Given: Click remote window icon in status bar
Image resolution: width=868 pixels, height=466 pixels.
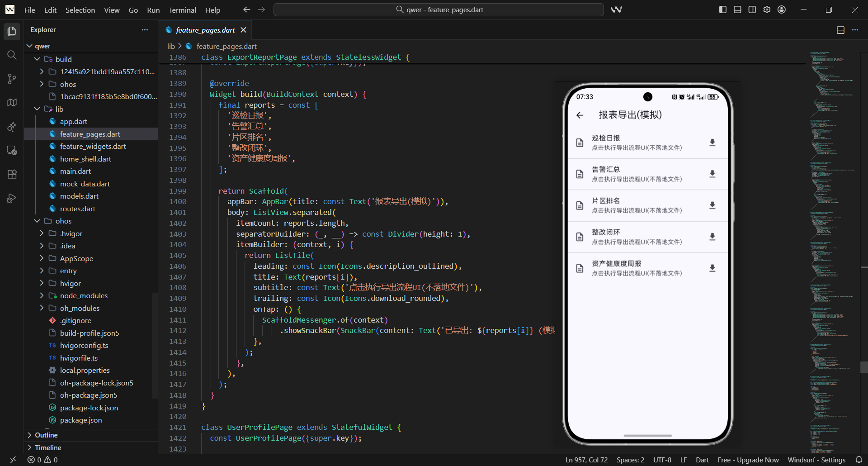Looking at the screenshot, I should 13,460.
